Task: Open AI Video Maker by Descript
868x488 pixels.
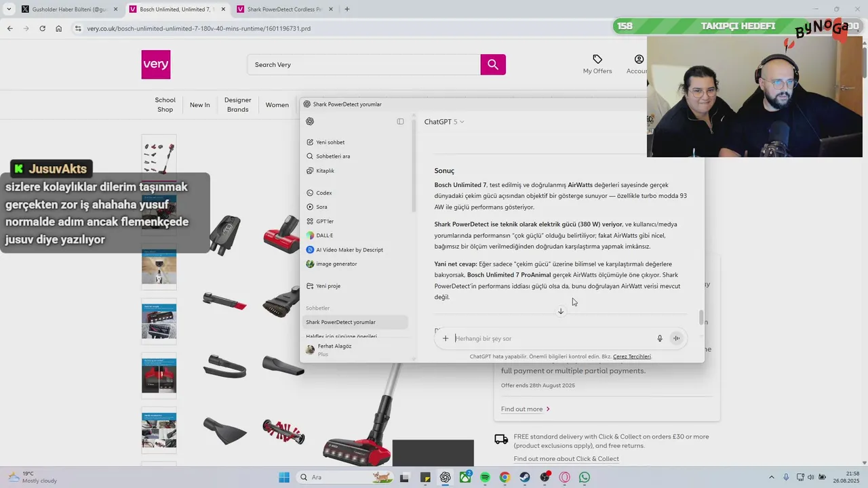Action: pyautogui.click(x=344, y=249)
